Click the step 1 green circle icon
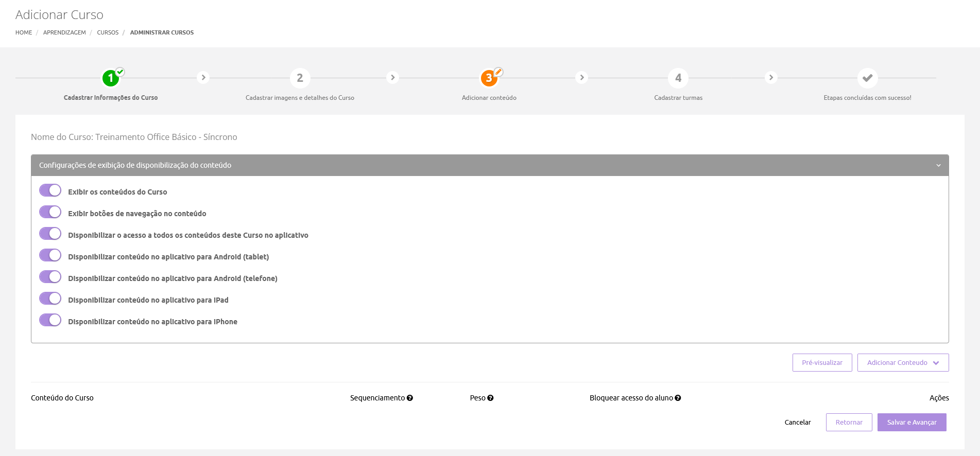 (x=111, y=78)
